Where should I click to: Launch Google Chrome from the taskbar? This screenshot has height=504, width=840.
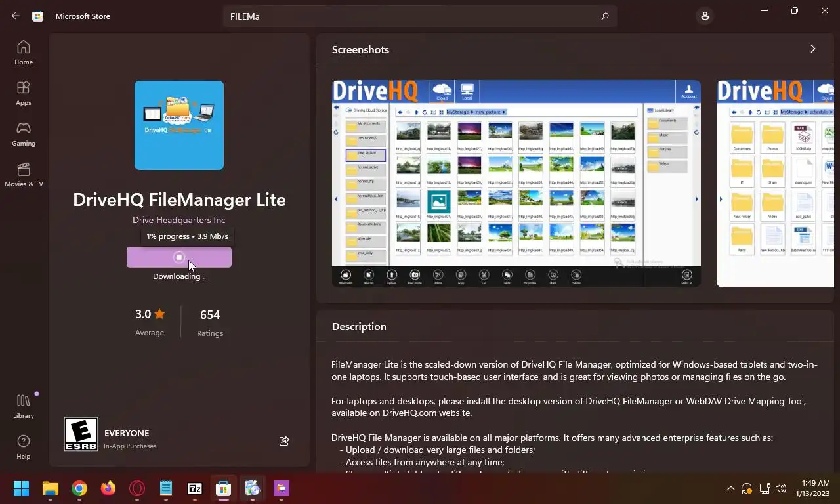click(x=79, y=488)
